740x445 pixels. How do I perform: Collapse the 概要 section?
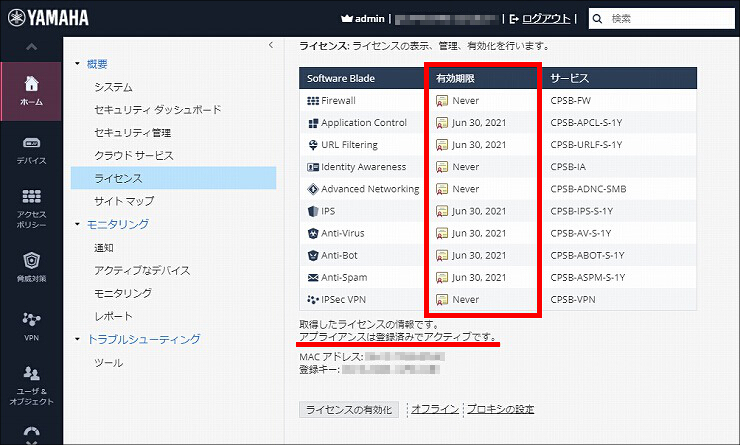pyautogui.click(x=77, y=63)
